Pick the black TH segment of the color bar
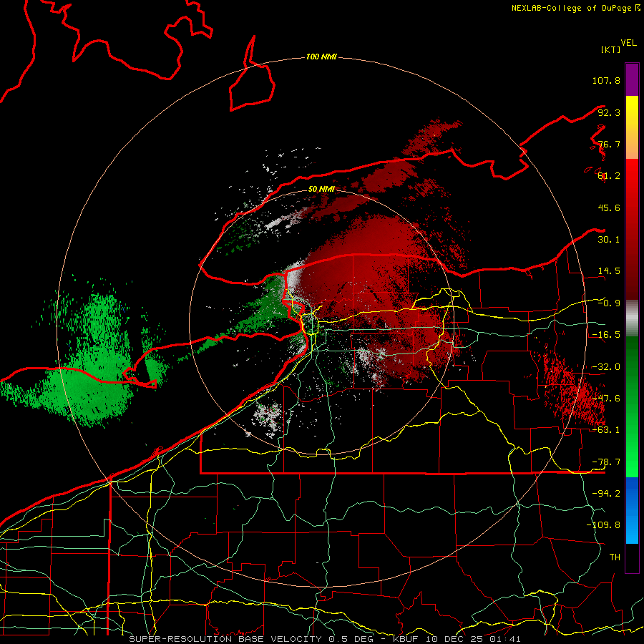This screenshot has width=644, height=644. pyautogui.click(x=632, y=557)
